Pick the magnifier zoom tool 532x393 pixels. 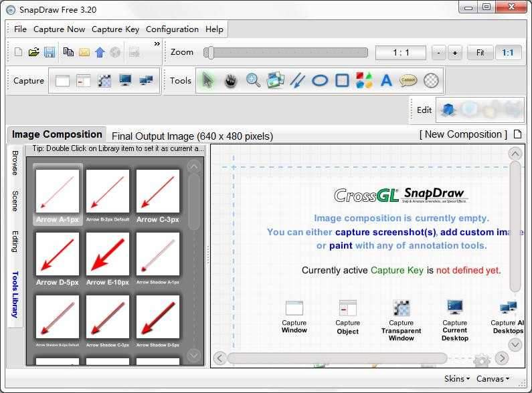click(253, 81)
